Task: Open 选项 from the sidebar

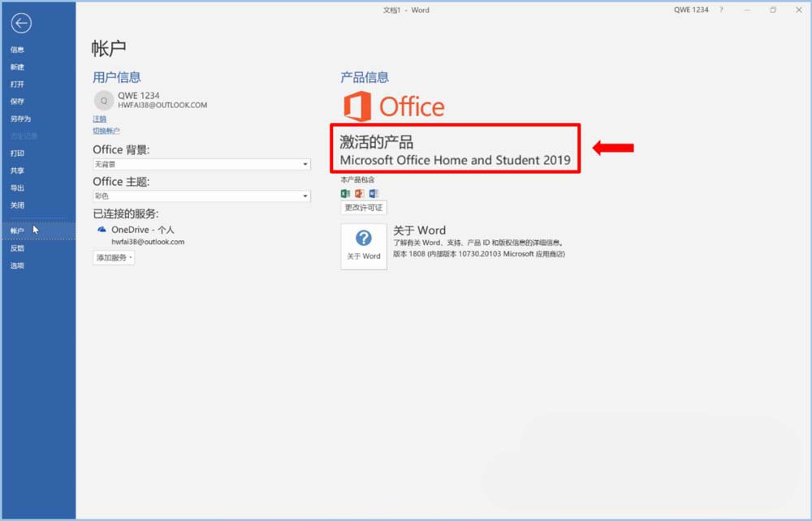Action: pyautogui.click(x=17, y=265)
